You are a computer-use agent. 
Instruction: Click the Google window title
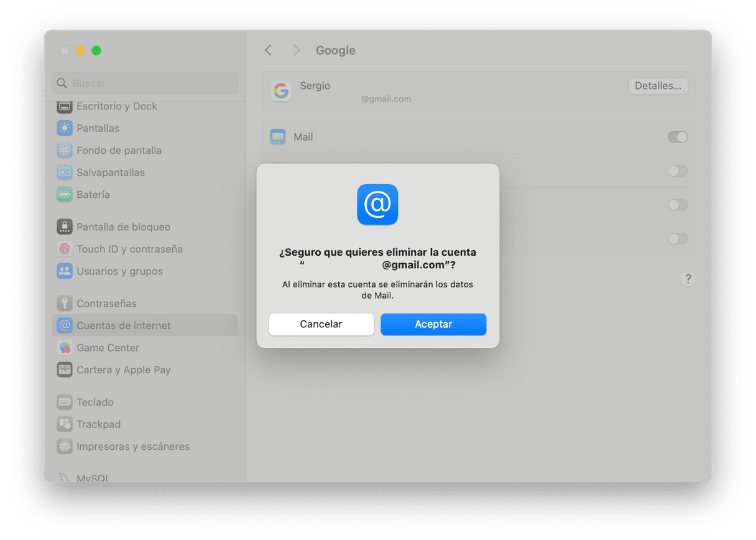click(x=336, y=50)
